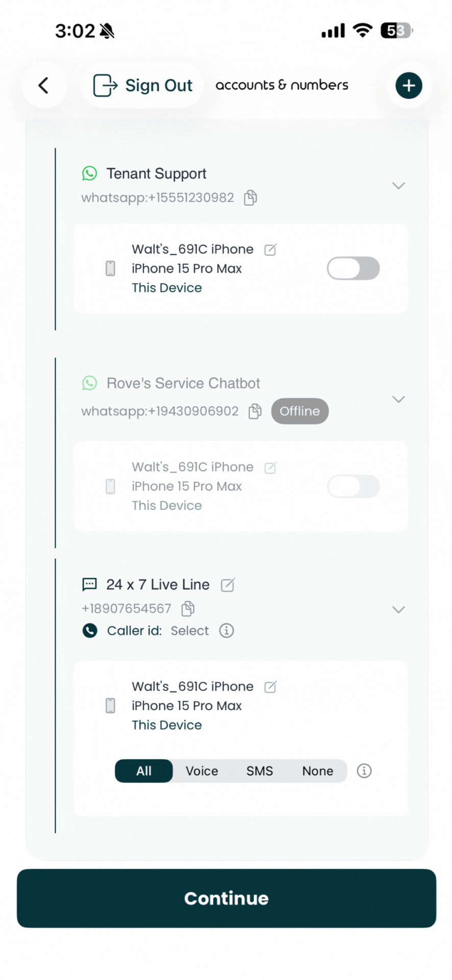Select the None notification option

pyautogui.click(x=317, y=771)
